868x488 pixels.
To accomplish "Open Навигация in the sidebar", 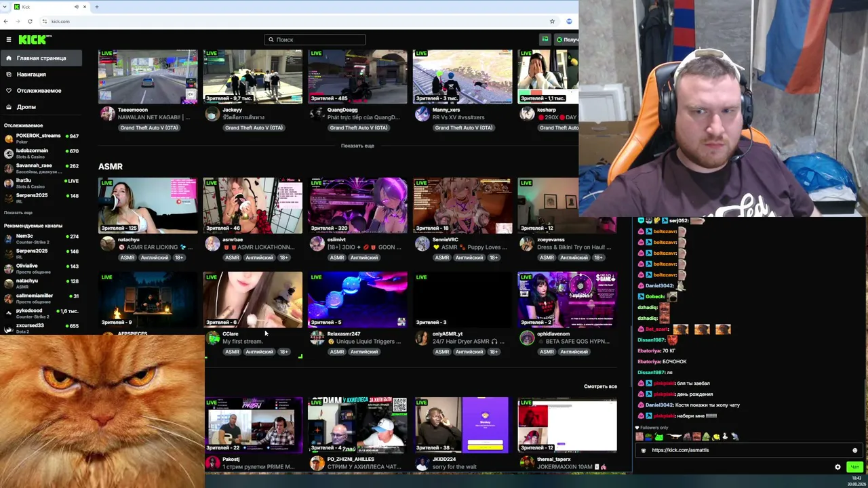I will (x=31, y=75).
